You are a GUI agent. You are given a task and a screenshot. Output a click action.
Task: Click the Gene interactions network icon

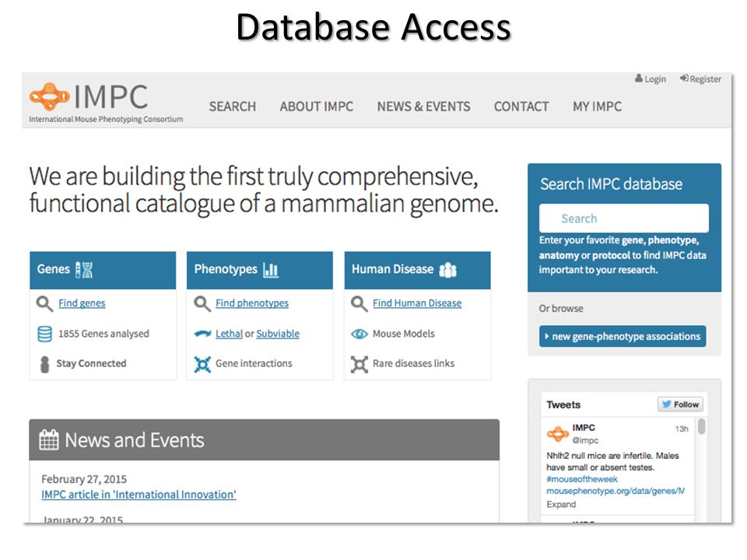click(x=202, y=364)
